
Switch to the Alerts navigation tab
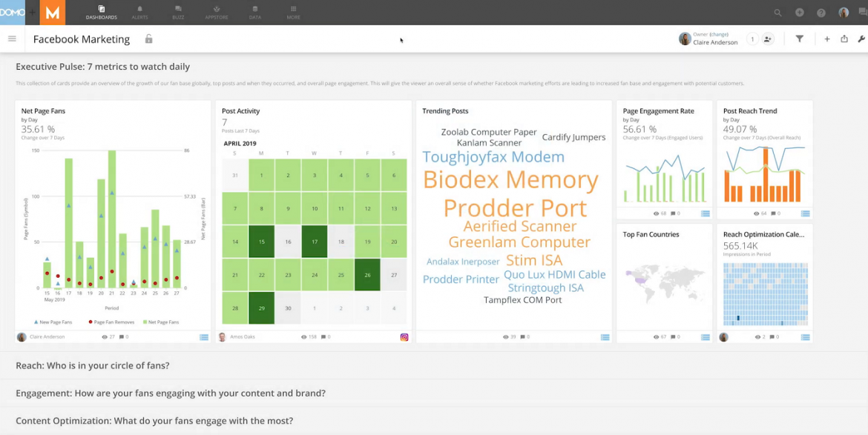pos(139,12)
